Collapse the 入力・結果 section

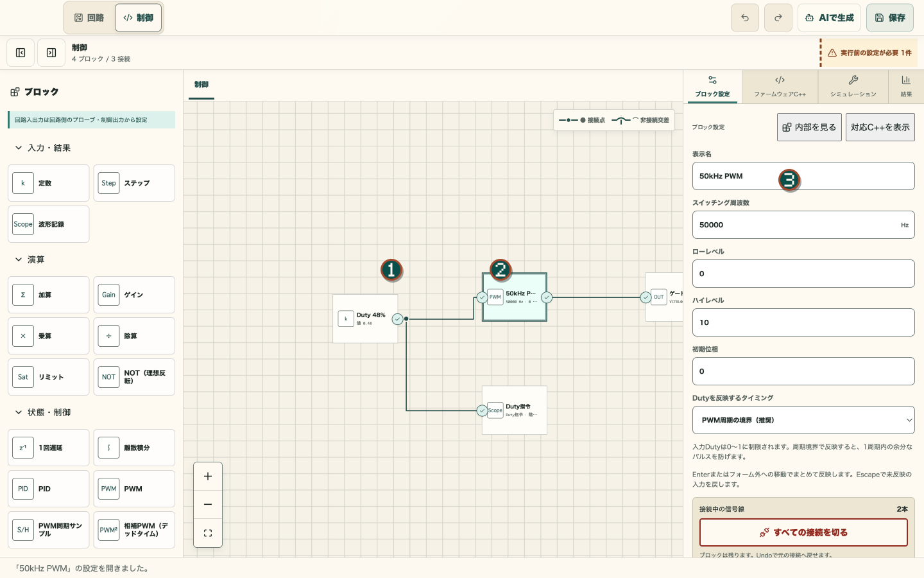42,148
